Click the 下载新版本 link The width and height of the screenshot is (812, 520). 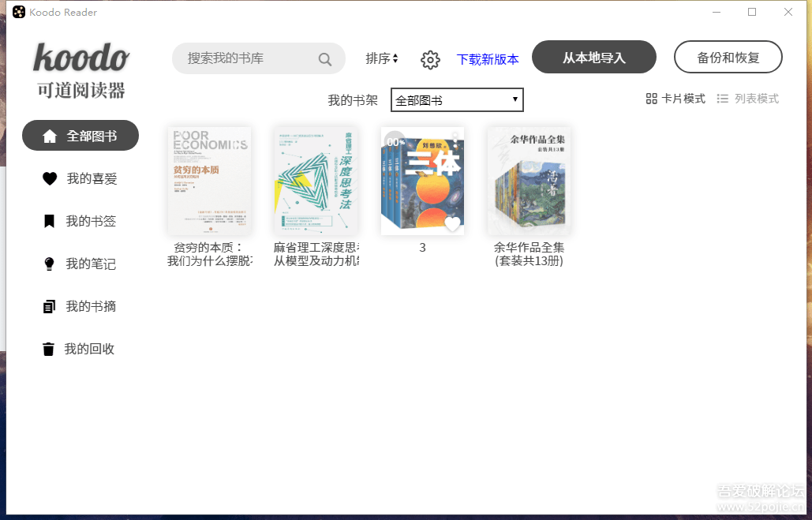[x=488, y=59]
